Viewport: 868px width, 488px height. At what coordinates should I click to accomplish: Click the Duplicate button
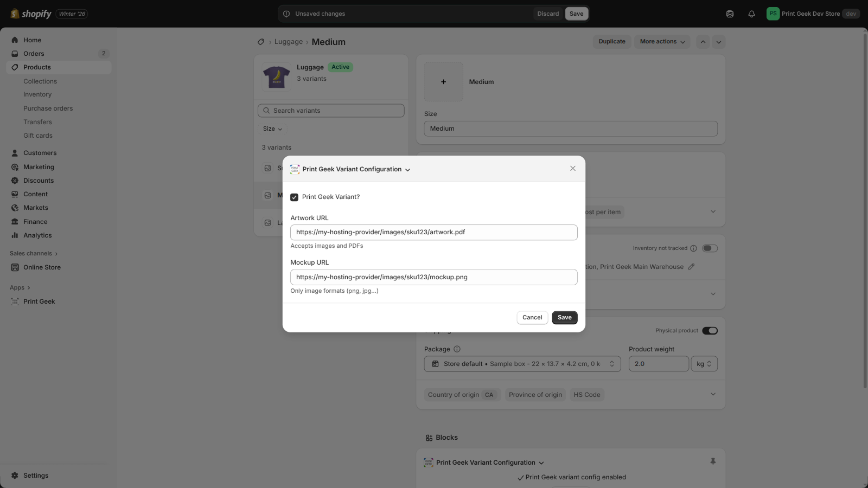pyautogui.click(x=612, y=42)
